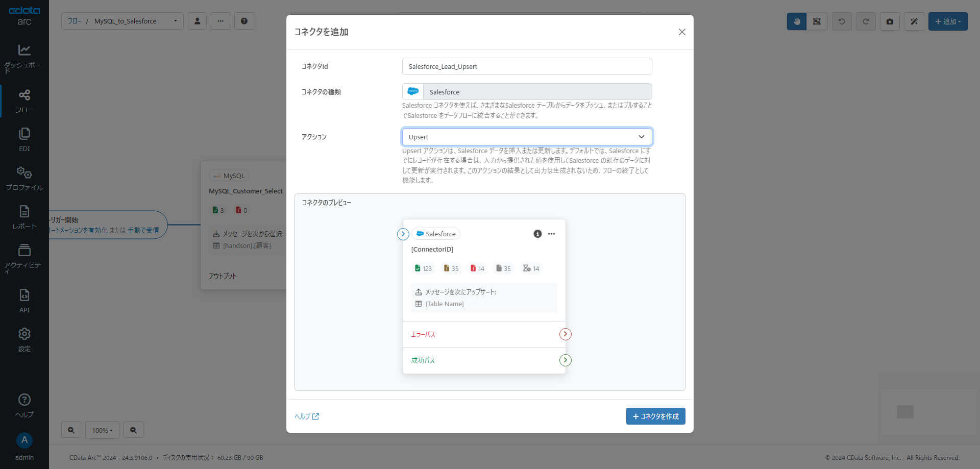The width and height of the screenshot is (980, 469).
Task: Click the camera snapshot button
Action: point(890,21)
